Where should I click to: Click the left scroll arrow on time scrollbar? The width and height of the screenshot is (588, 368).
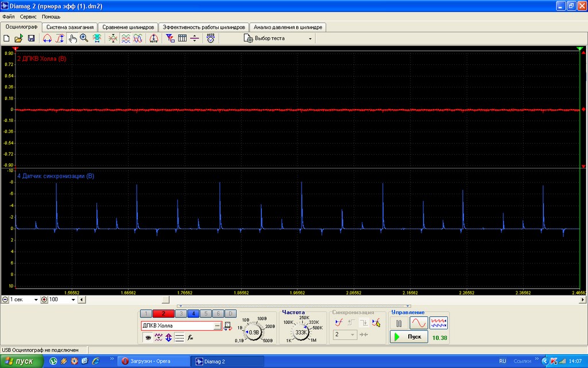click(82, 300)
